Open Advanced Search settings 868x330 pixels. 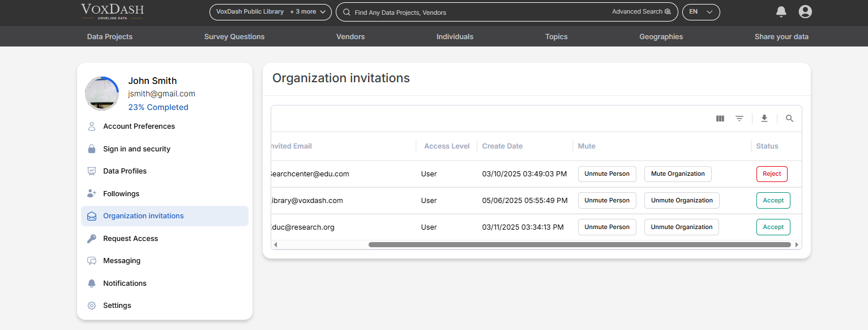641,12
